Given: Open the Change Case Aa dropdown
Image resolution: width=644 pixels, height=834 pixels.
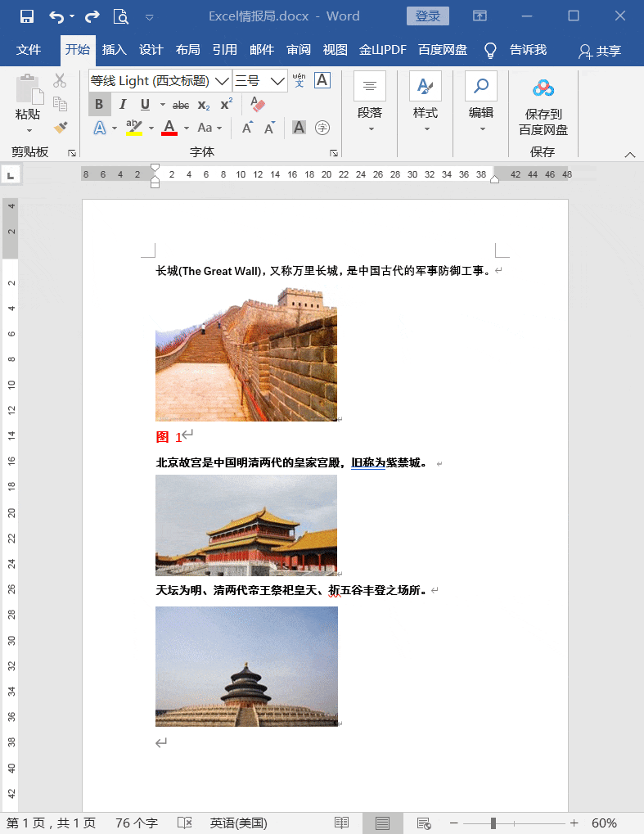Looking at the screenshot, I should pyautogui.click(x=209, y=128).
